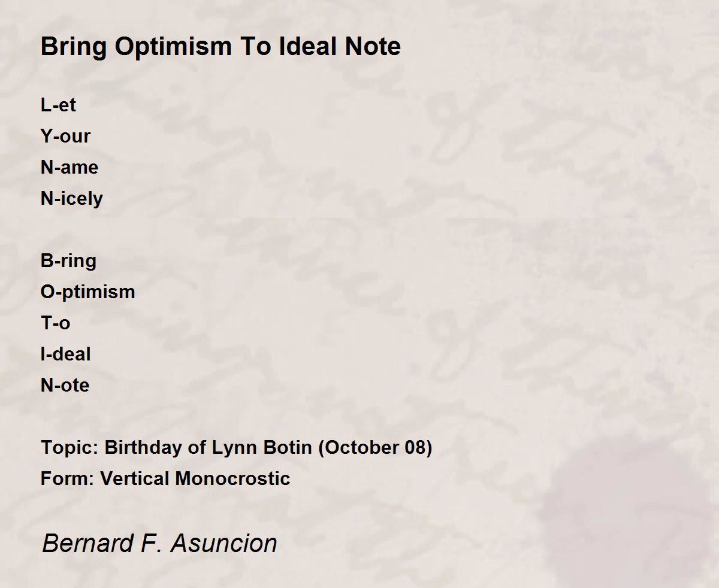Click the line 'Y-our'
The image size is (719, 588).
tap(65, 136)
